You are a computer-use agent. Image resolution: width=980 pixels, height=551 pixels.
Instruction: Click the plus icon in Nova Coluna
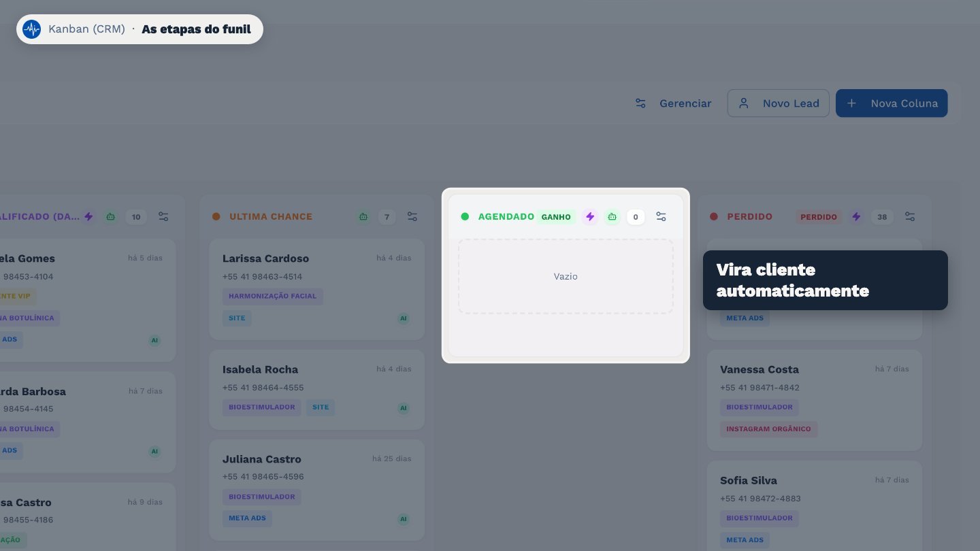click(x=851, y=103)
